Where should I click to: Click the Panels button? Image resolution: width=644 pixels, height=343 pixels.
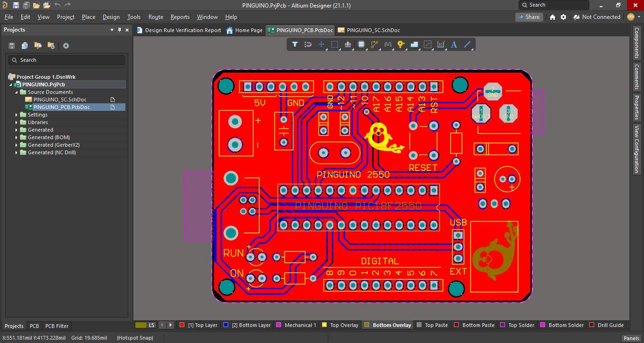point(631,338)
